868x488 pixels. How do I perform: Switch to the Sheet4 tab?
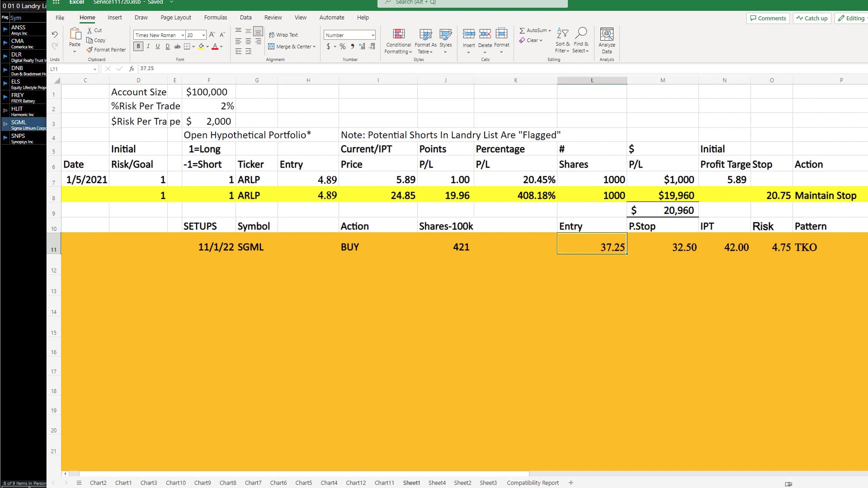coord(437,483)
